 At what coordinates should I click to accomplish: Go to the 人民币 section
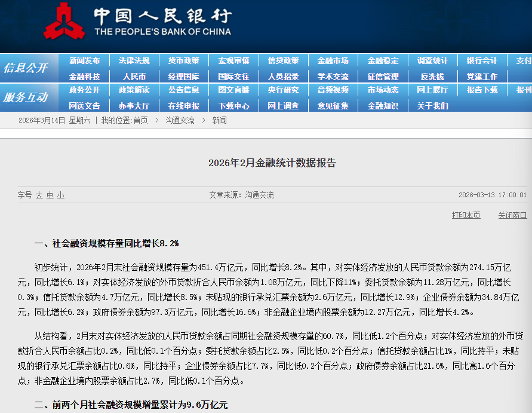click(134, 77)
